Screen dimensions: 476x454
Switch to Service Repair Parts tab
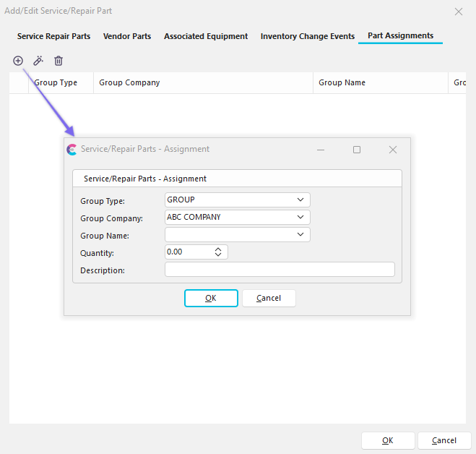[53, 36]
